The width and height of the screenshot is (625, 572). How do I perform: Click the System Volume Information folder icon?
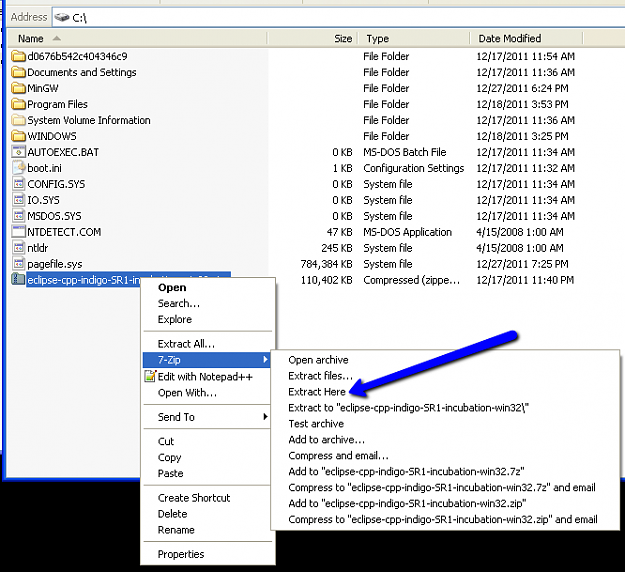[x=18, y=120]
